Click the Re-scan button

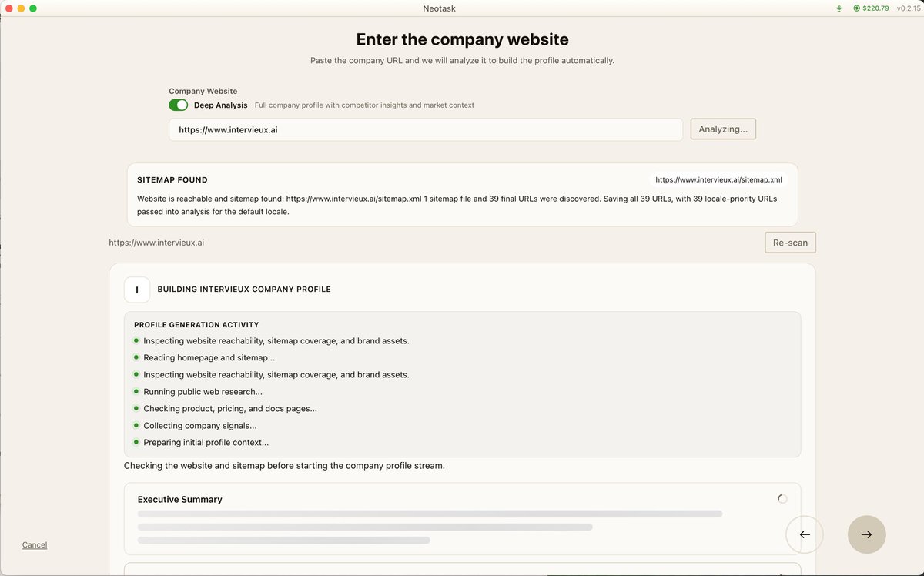click(x=790, y=243)
